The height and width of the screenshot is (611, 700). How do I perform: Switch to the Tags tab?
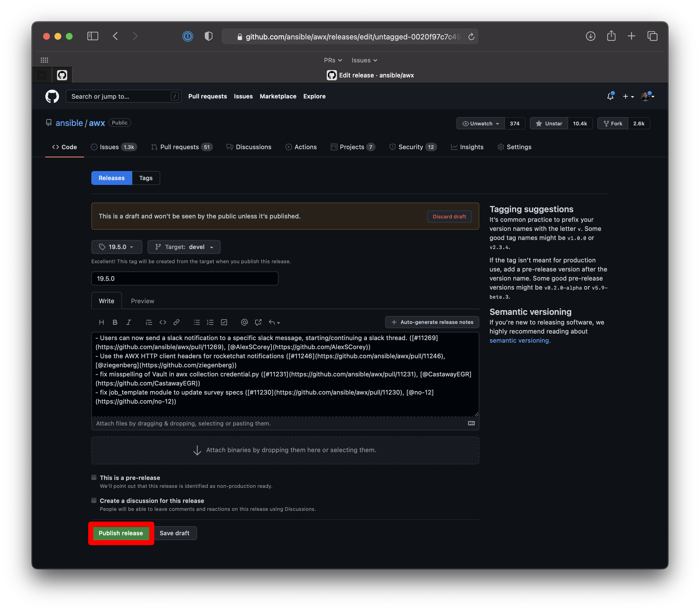click(x=146, y=178)
